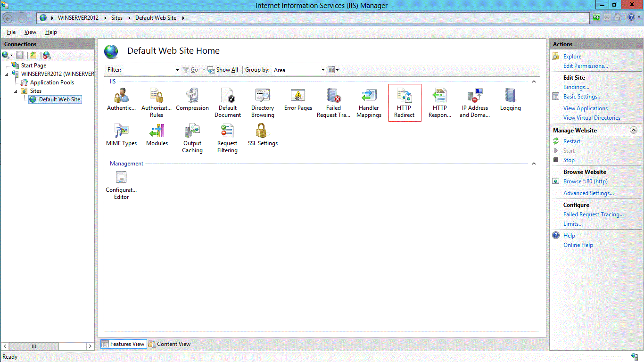Open the Authentication feature icon
This screenshot has width=644, height=362.
[x=121, y=100]
